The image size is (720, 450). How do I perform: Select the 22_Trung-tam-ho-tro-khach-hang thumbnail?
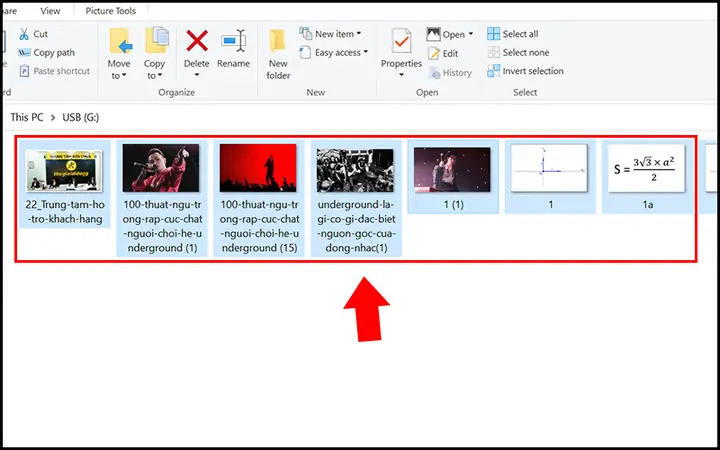[x=64, y=170]
